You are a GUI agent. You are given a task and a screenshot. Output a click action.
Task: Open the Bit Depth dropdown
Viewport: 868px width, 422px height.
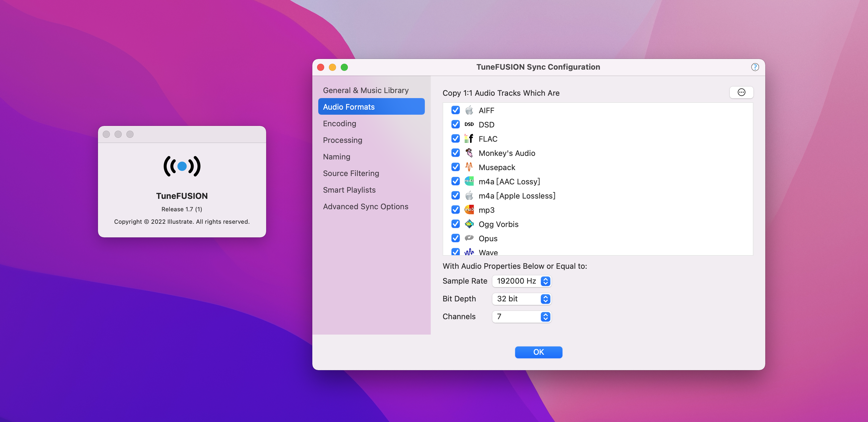point(521,299)
